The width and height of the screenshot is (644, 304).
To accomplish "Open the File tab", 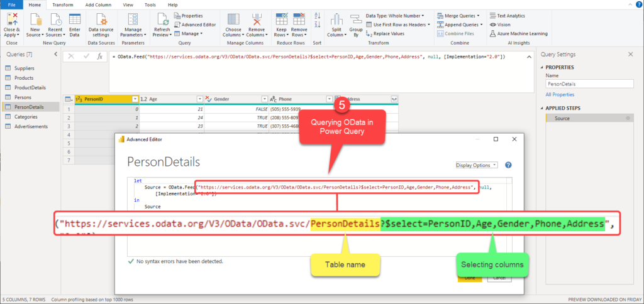I will (11, 4).
